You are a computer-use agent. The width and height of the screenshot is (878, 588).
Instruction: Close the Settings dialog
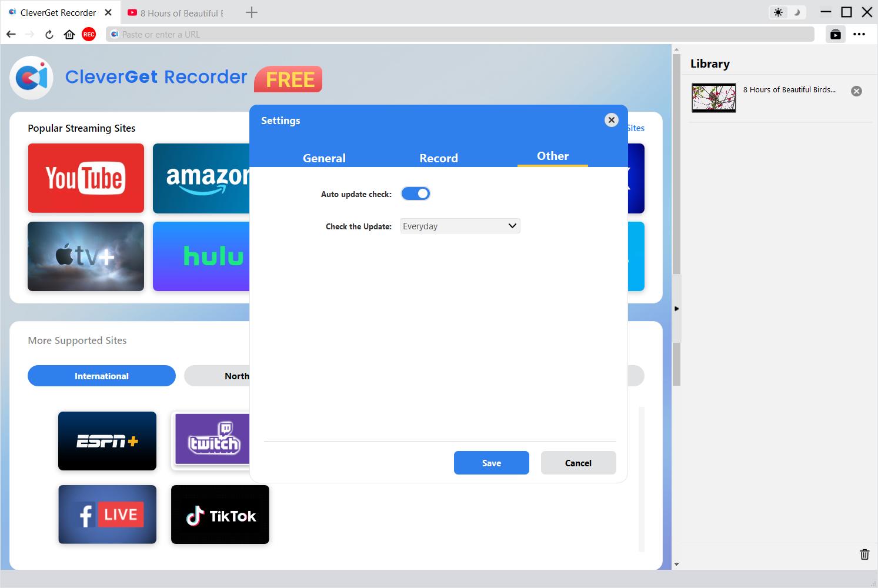[612, 120]
